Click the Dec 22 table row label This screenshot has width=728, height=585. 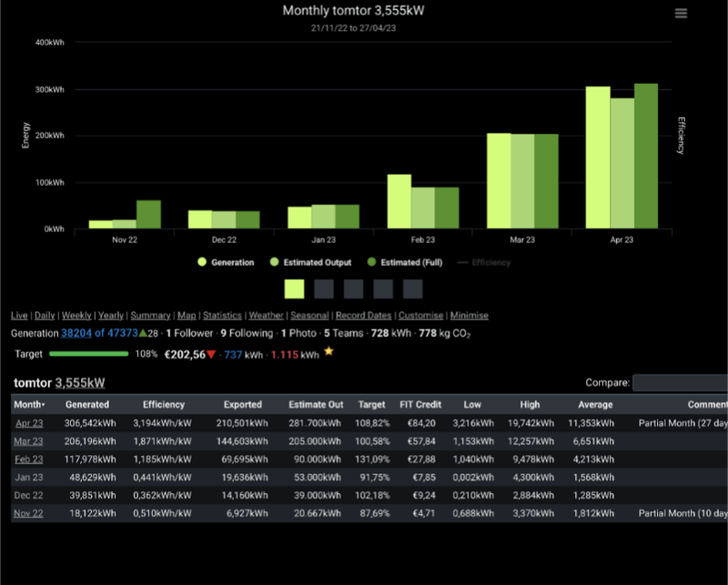click(x=28, y=496)
